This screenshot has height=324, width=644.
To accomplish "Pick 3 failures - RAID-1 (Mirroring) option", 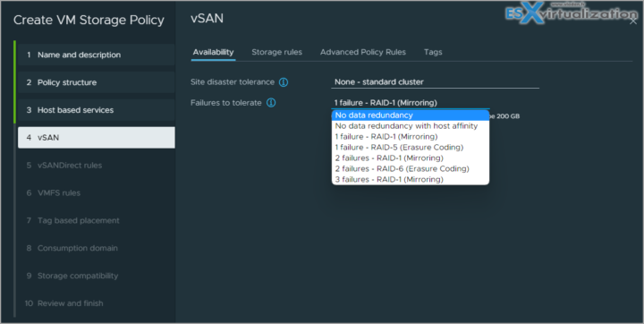I will (x=411, y=179).
